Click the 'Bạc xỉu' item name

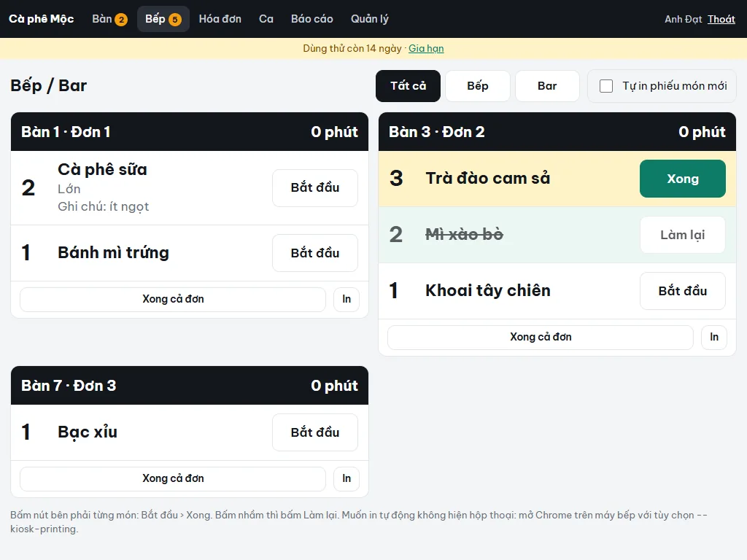[x=88, y=432]
